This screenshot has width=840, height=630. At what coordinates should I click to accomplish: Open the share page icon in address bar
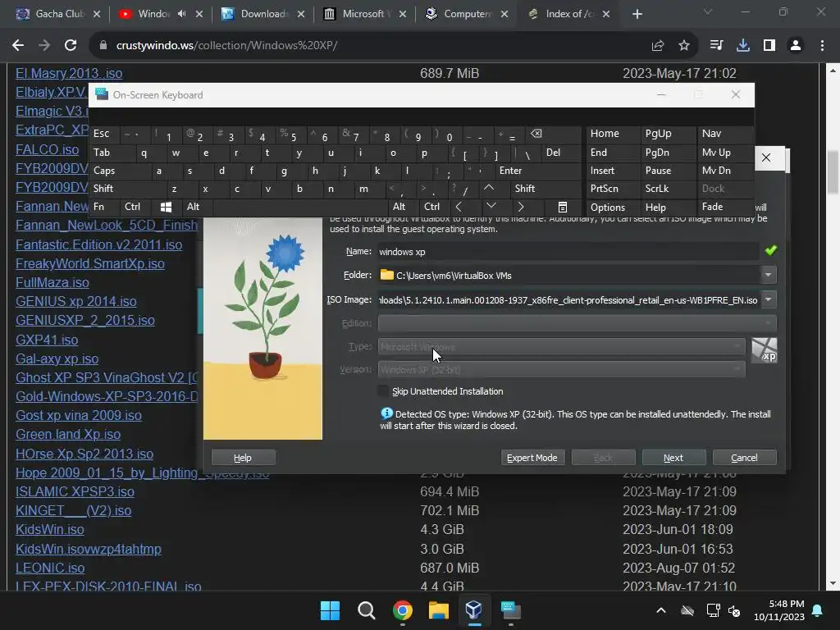(x=658, y=46)
